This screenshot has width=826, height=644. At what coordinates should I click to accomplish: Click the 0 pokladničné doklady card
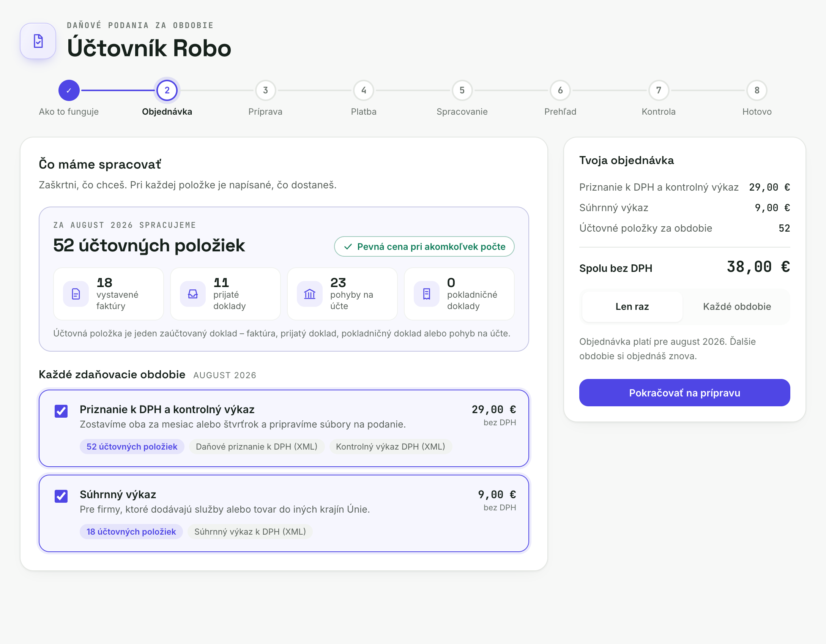[459, 294]
